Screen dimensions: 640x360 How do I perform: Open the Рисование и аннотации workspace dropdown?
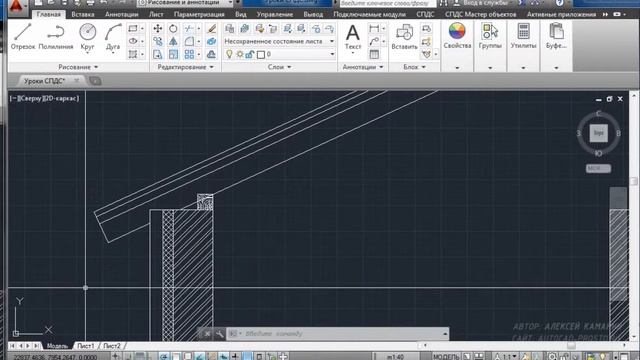(x=185, y=3)
